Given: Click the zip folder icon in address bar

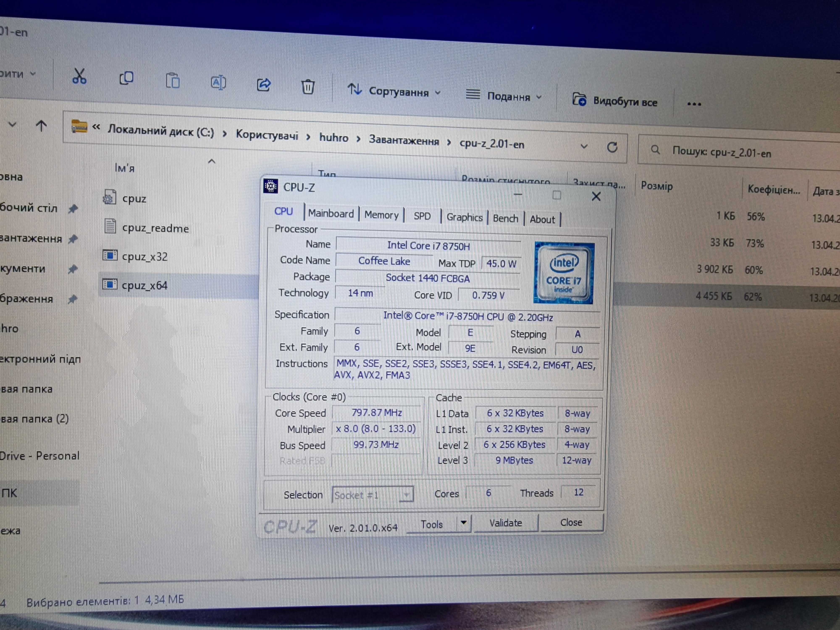Looking at the screenshot, I should coord(79,126).
